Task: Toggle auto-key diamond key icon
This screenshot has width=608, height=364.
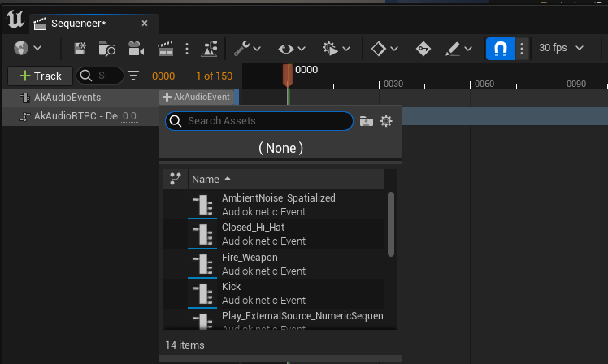Action: coord(423,49)
